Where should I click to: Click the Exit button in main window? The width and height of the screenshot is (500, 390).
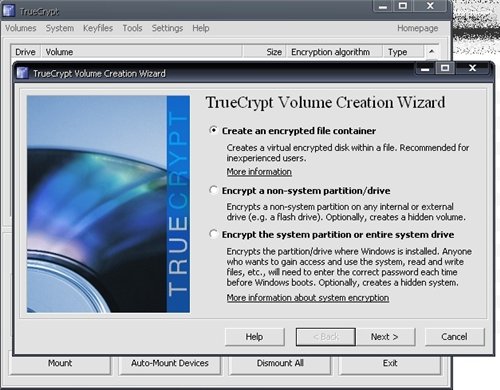390,363
